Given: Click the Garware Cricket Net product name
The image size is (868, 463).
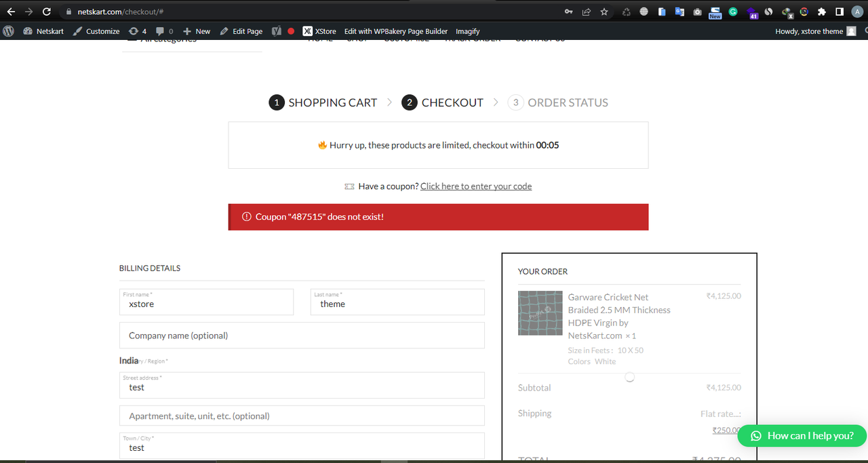Looking at the screenshot, I should coord(619,316).
